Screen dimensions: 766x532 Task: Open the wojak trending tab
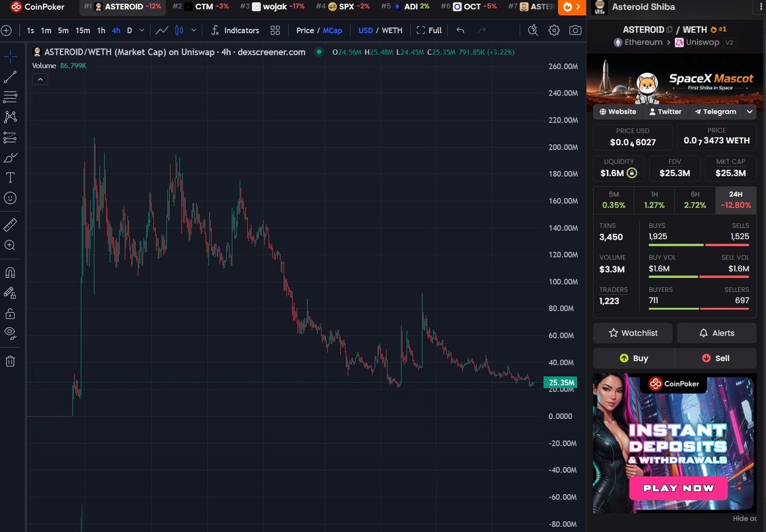(x=272, y=6)
